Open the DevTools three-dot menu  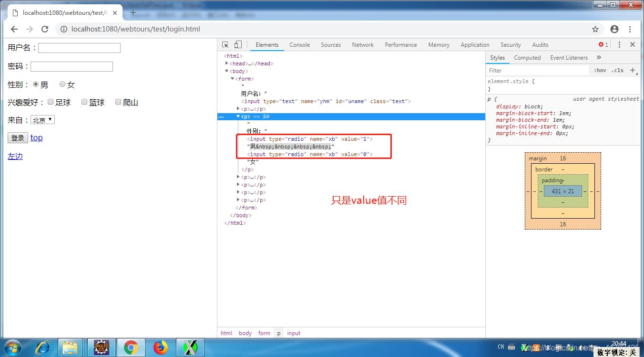tap(619, 44)
